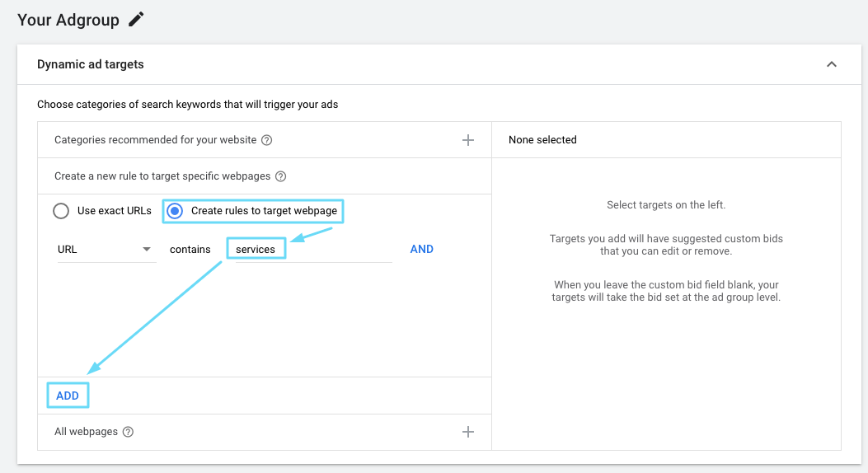Collapse the Dynamic ad targets section
The width and height of the screenshot is (868, 473).
832,64
